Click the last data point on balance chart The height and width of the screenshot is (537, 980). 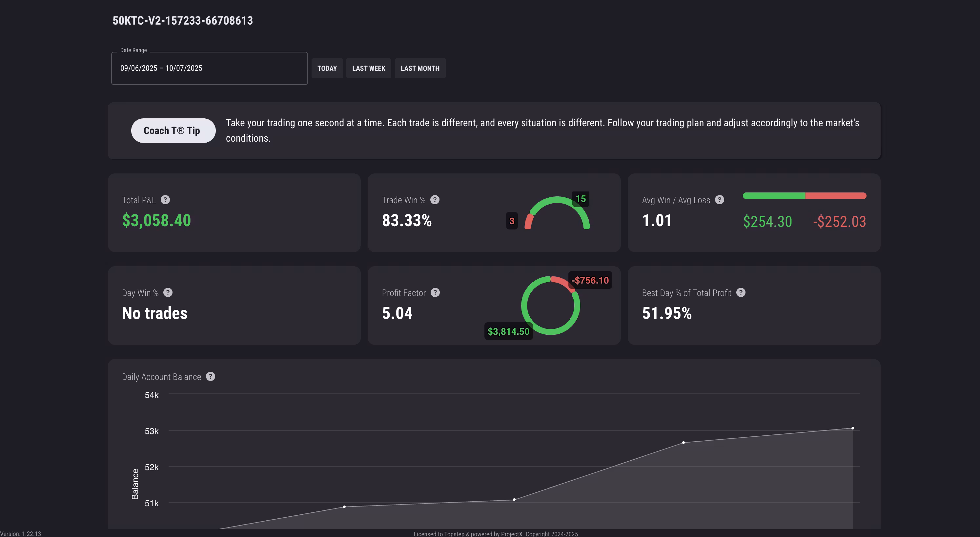852,428
